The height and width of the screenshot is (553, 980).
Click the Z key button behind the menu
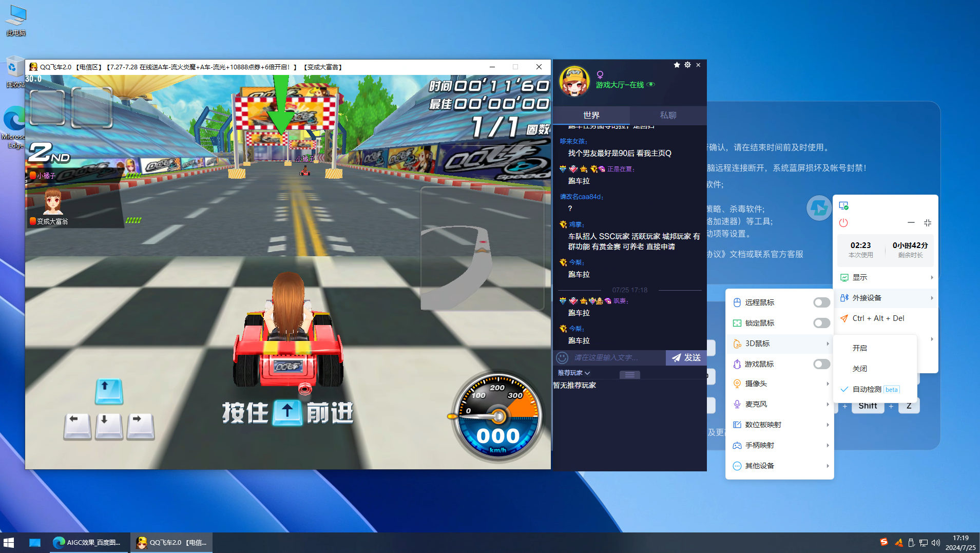[x=909, y=406]
